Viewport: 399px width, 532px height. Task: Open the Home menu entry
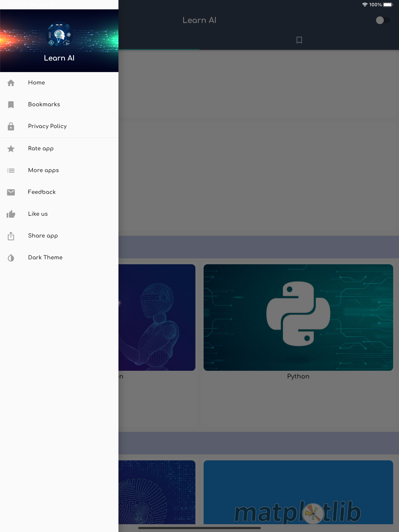[37, 83]
